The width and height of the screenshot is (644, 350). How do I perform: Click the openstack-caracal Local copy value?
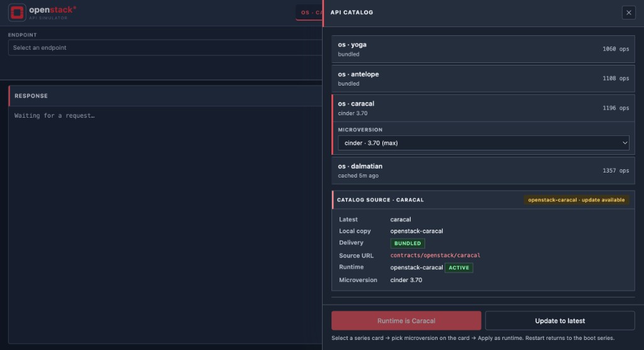(416, 231)
